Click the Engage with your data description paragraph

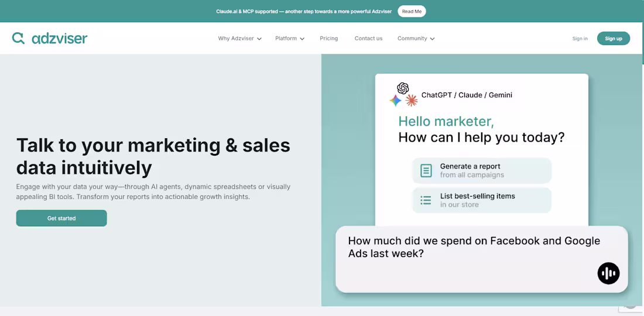coord(153,192)
